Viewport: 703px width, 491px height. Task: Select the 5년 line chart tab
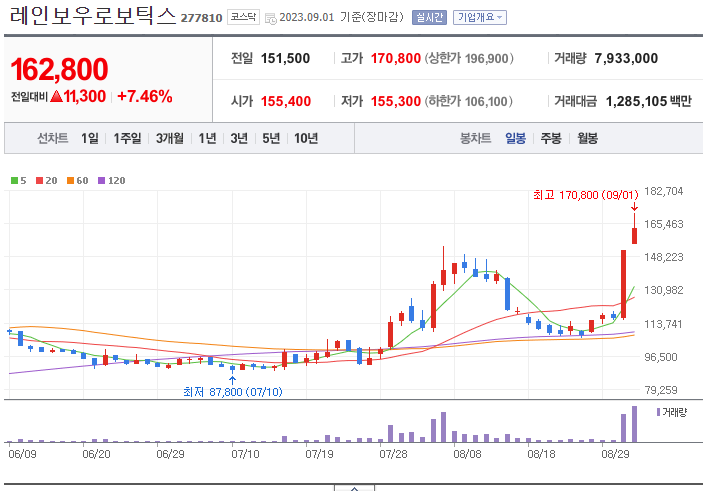click(x=271, y=138)
